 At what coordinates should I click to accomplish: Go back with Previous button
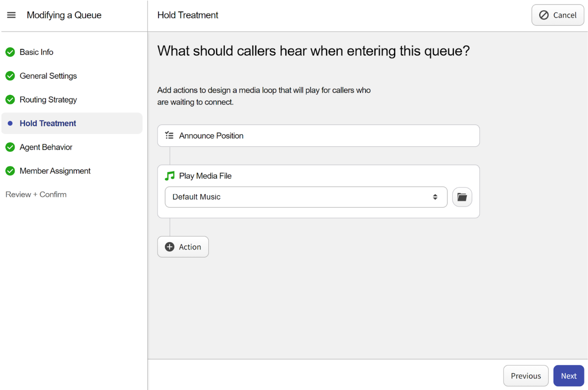pos(526,376)
